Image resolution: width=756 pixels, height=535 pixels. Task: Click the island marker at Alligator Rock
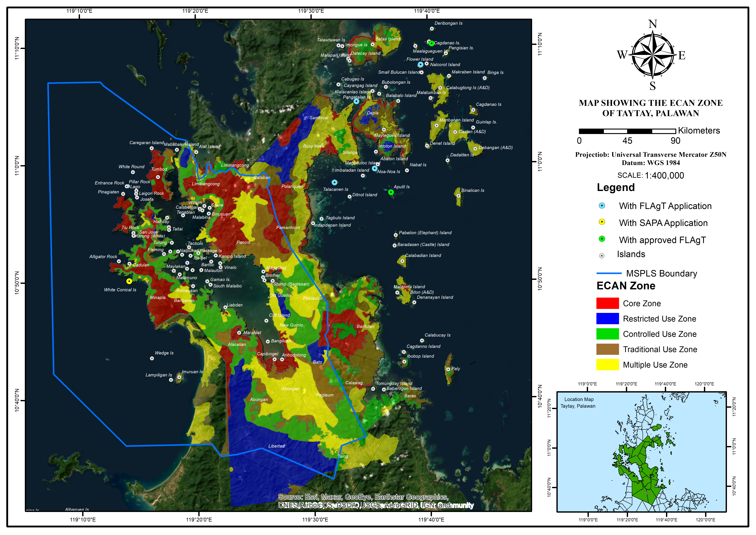click(x=119, y=261)
